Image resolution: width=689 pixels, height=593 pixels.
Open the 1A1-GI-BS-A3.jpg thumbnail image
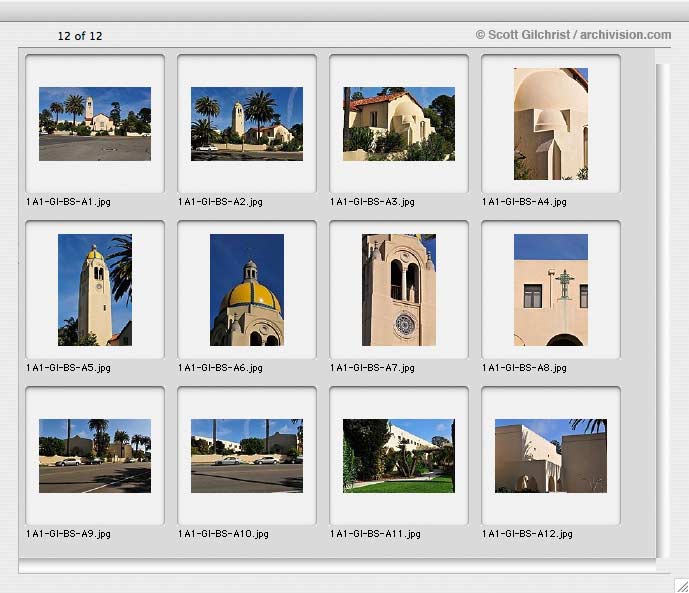pos(399,124)
